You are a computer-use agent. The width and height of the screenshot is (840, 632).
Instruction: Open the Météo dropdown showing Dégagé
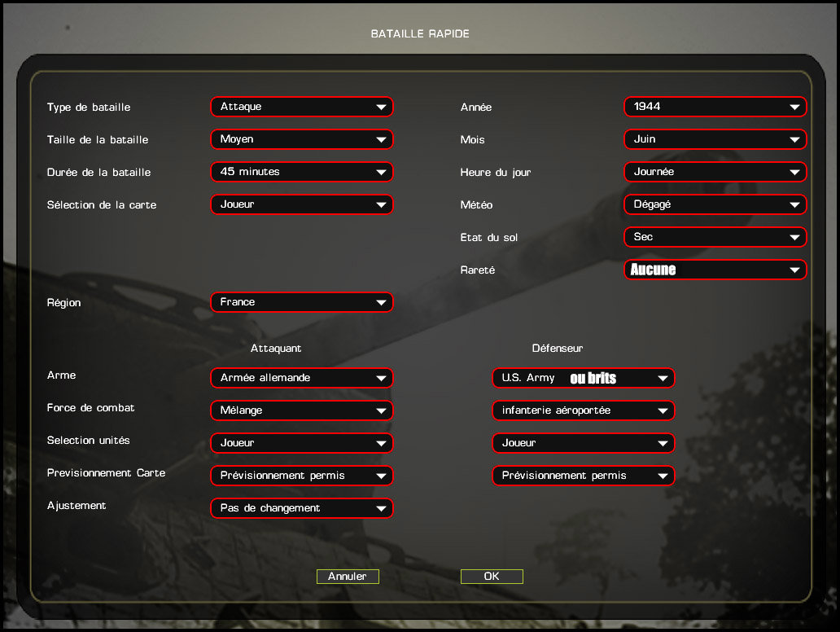tap(715, 204)
